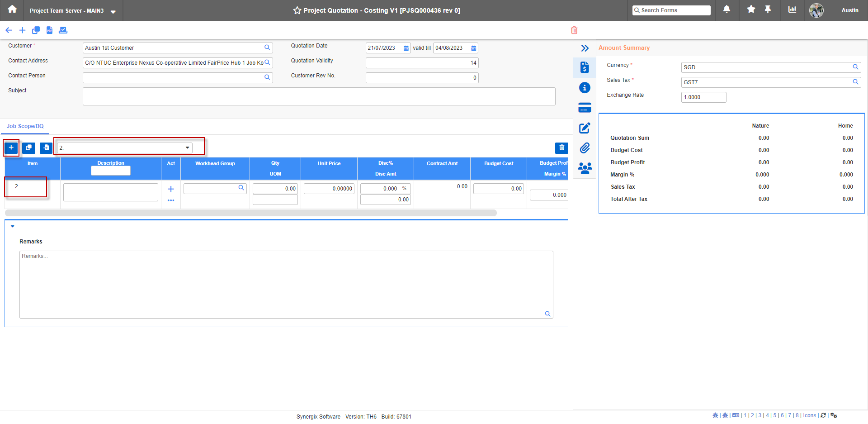Select the copy document icon in the toolbar
The height and width of the screenshot is (424, 868).
tap(36, 30)
